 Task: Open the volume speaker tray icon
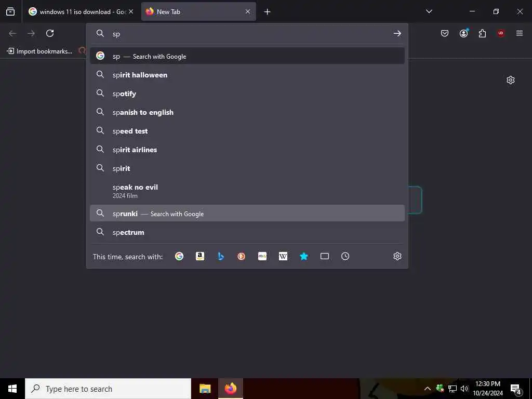464,389
